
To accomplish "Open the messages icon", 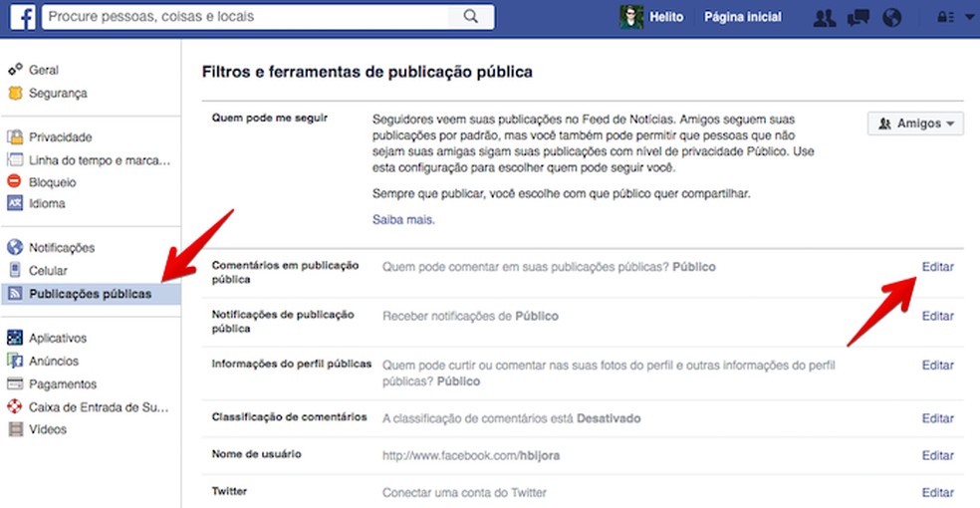I will pos(858,18).
